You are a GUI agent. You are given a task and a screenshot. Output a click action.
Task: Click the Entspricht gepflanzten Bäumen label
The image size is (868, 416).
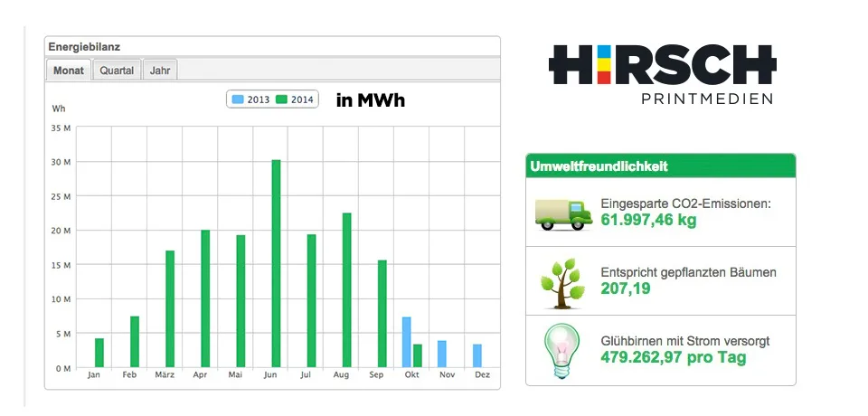[x=689, y=272]
